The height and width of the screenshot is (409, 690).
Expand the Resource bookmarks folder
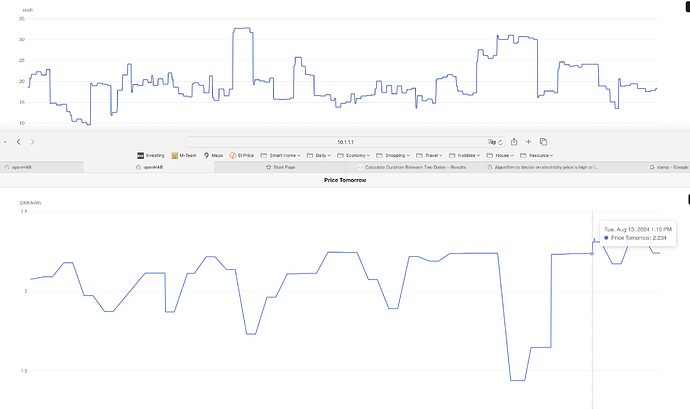tap(536, 155)
